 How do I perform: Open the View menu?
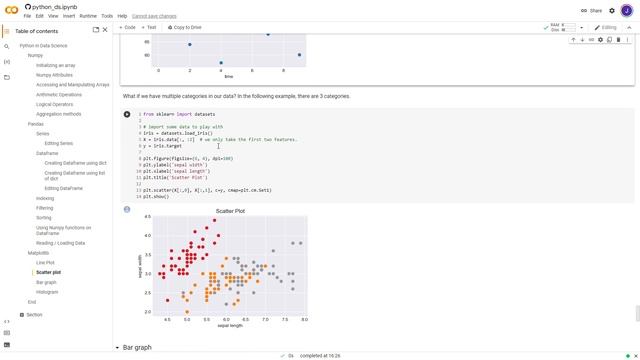pos(53,16)
